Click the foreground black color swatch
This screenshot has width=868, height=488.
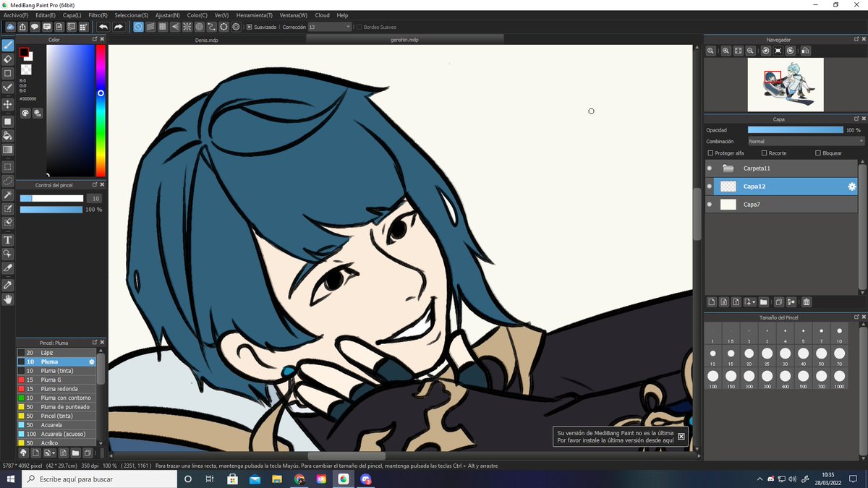point(24,52)
